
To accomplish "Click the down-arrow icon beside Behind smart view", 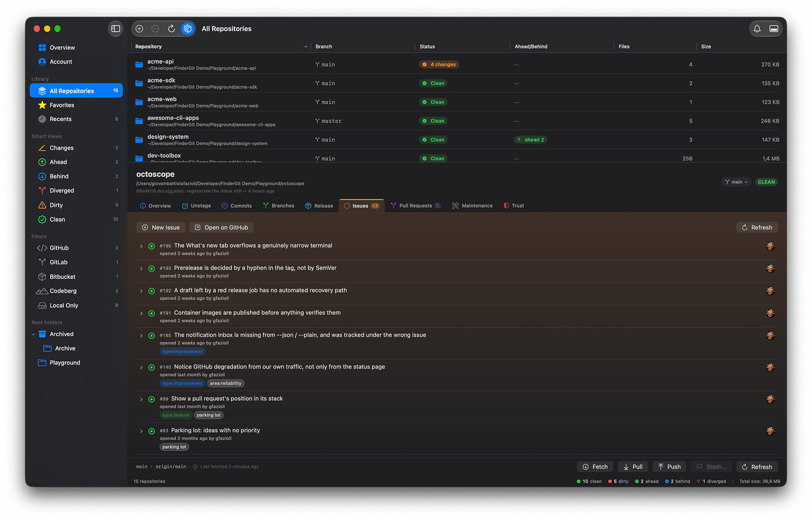I will pos(42,176).
